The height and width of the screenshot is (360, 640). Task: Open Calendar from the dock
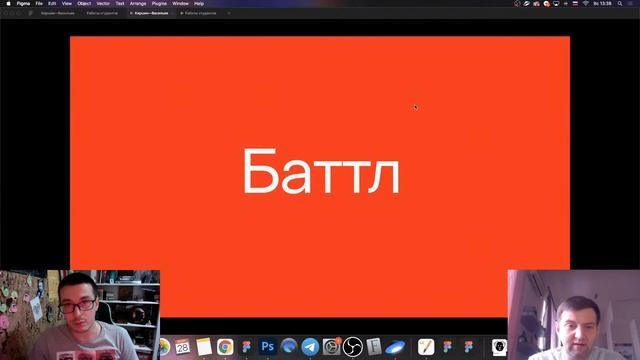(182, 347)
